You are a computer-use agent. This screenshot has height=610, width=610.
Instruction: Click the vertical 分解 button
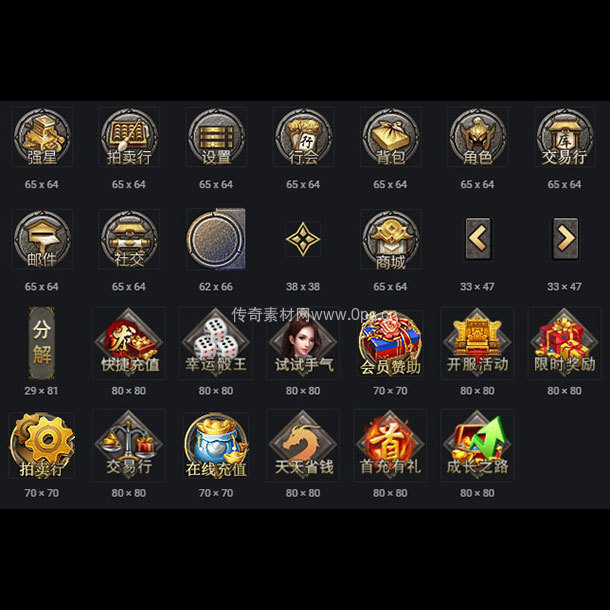pyautogui.click(x=42, y=343)
